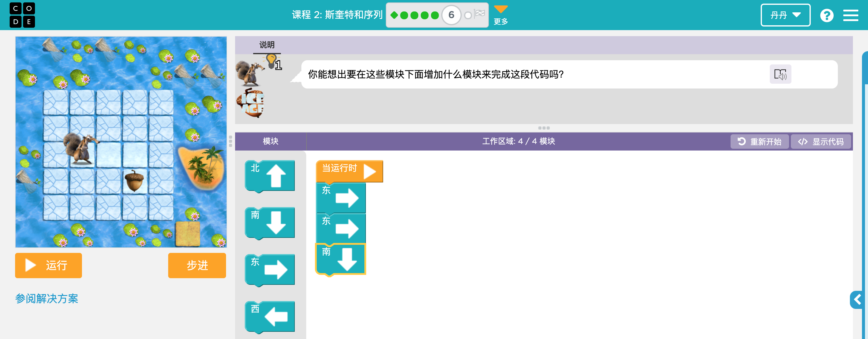Click the vertical resize handle beside the game

coord(231,142)
